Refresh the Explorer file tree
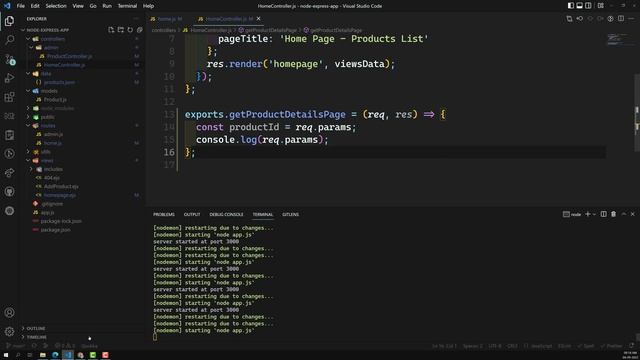Viewport: 640px width, 360px height. coord(130,30)
